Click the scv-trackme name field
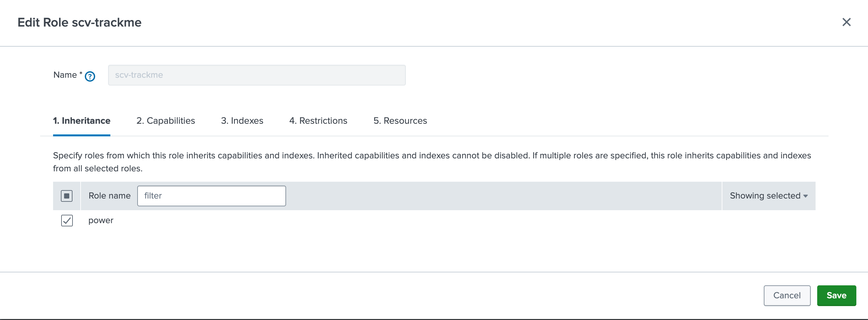868x320 pixels. (x=256, y=75)
